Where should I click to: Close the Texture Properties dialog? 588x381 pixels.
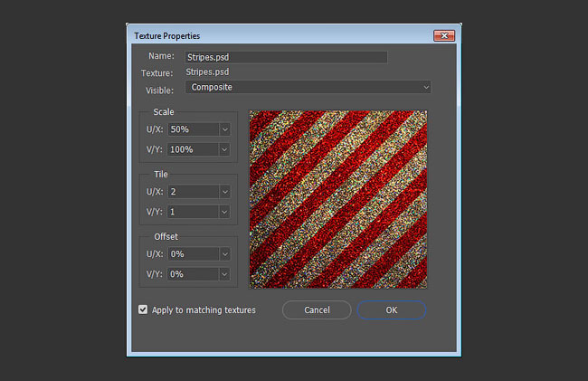pyautogui.click(x=444, y=35)
